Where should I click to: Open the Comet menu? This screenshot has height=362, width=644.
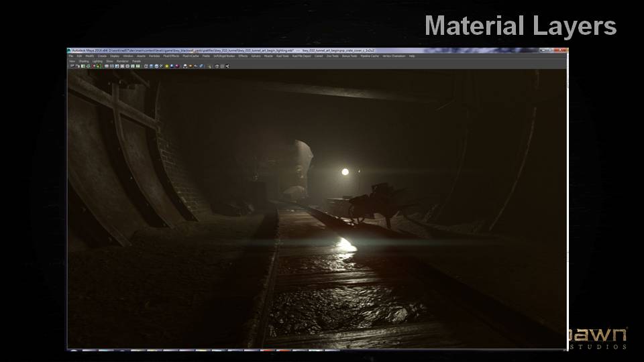319,56
